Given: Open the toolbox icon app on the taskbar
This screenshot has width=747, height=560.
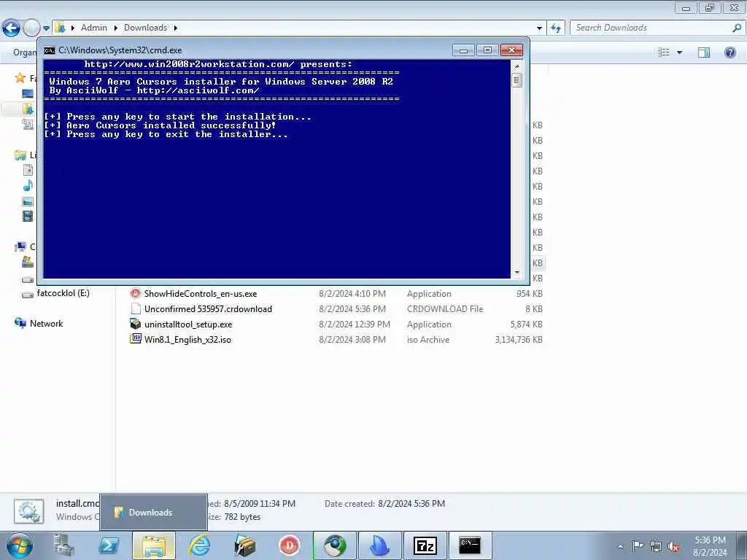Looking at the screenshot, I should (x=244, y=545).
